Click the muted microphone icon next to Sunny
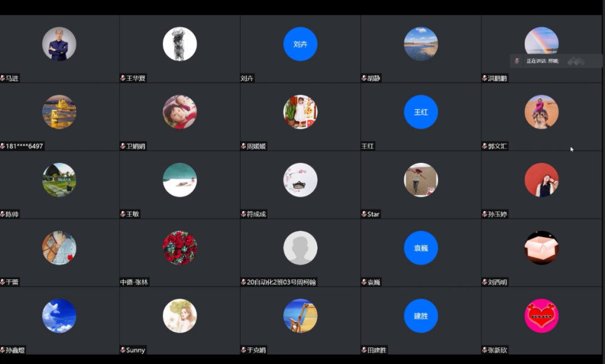Image resolution: width=605 pixels, height=364 pixels. (x=123, y=350)
